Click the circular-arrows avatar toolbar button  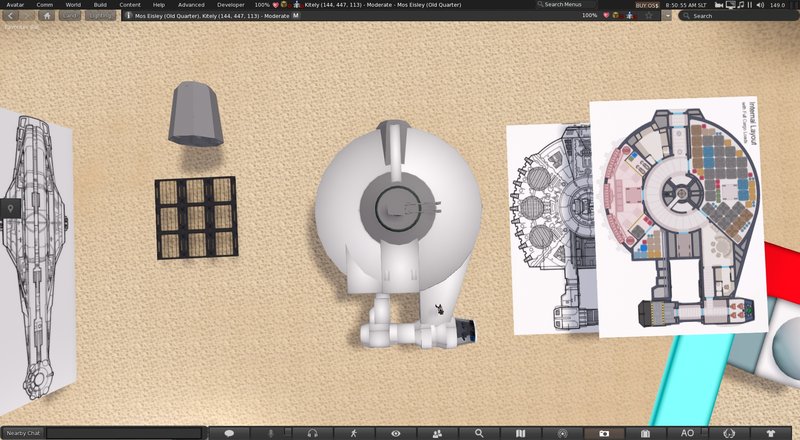click(x=729, y=433)
